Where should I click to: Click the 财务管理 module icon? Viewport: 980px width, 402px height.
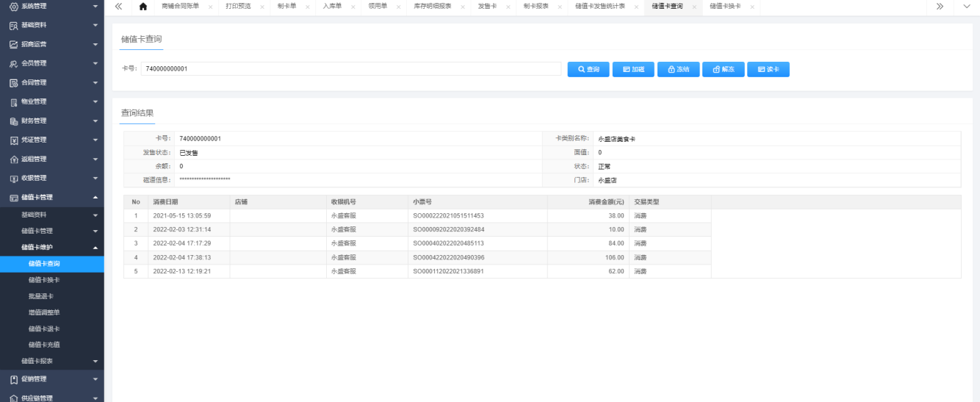coord(13,121)
